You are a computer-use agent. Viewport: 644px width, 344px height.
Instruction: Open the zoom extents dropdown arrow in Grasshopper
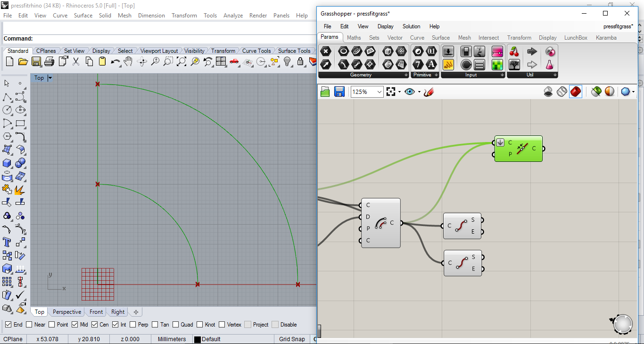tap(399, 92)
